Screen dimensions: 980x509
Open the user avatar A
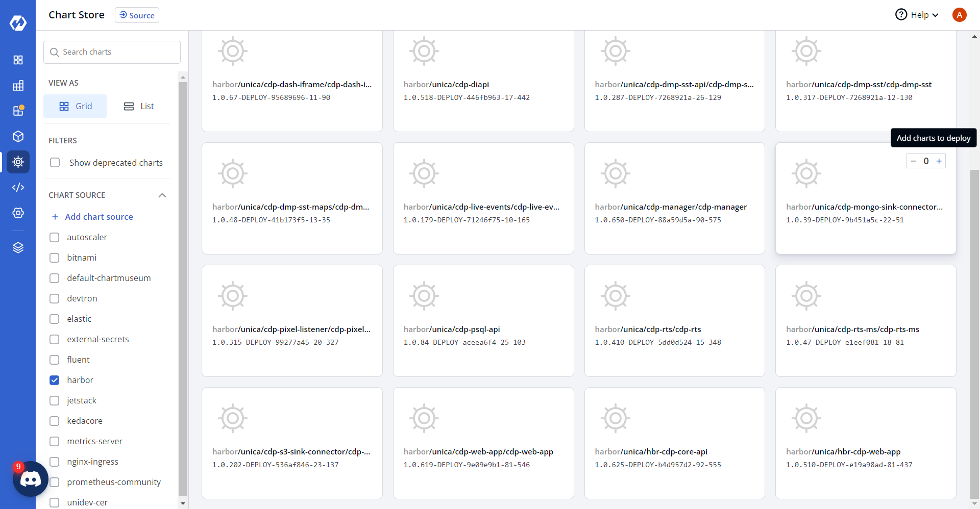click(960, 15)
